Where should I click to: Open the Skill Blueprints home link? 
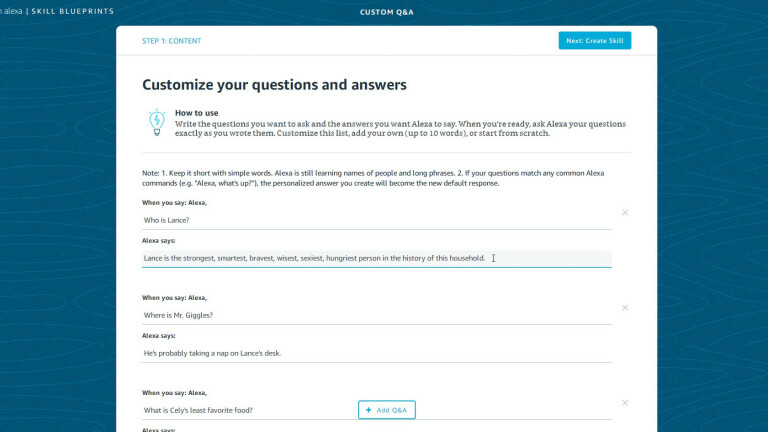click(72, 11)
